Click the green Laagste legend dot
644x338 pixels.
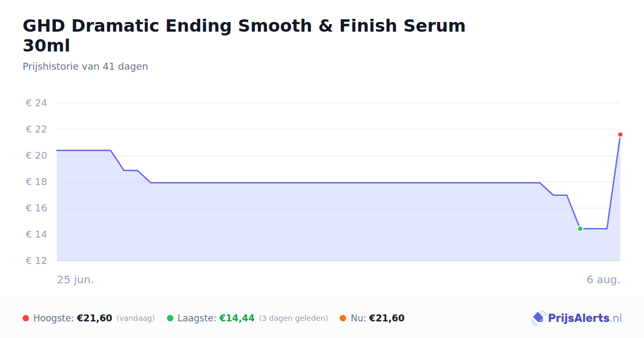[170, 318]
